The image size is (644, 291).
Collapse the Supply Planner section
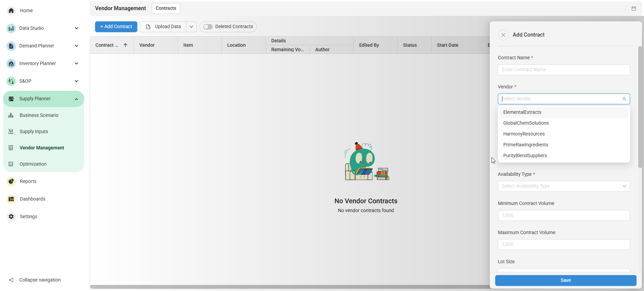tap(76, 99)
